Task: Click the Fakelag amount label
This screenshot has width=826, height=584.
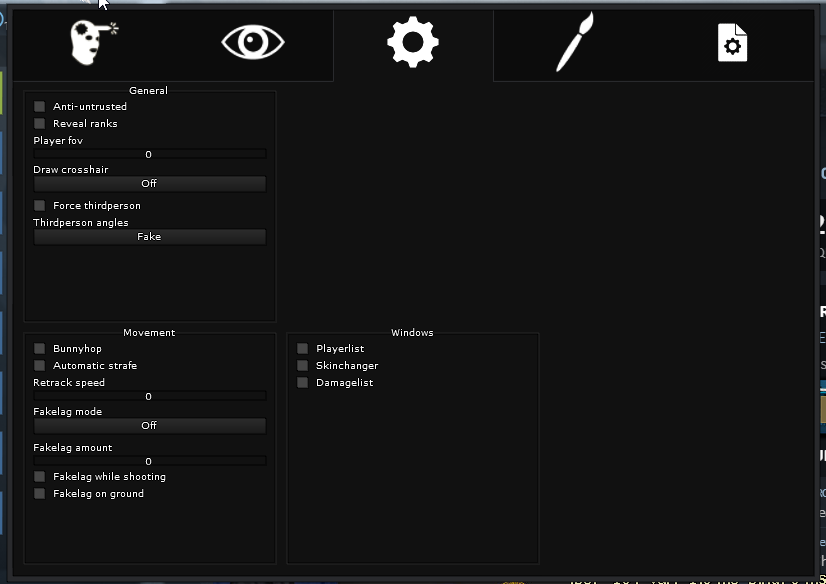Action: [73, 448]
